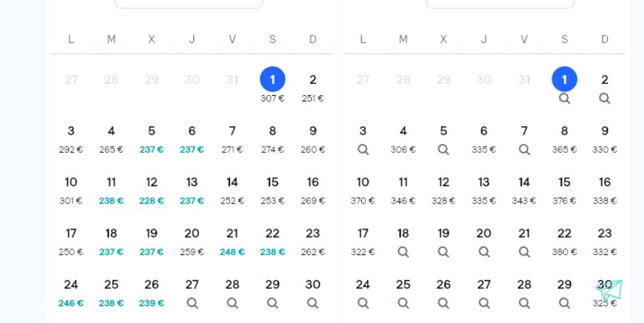Screen dimensions: 644x323
Task: Choose day 21 priced 248 € in left calendar
Action: coord(232,241)
